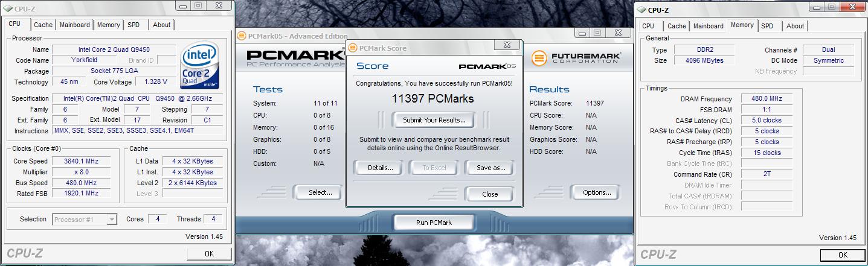Click Command Rate value 2T
The image size is (868, 266).
(767, 174)
